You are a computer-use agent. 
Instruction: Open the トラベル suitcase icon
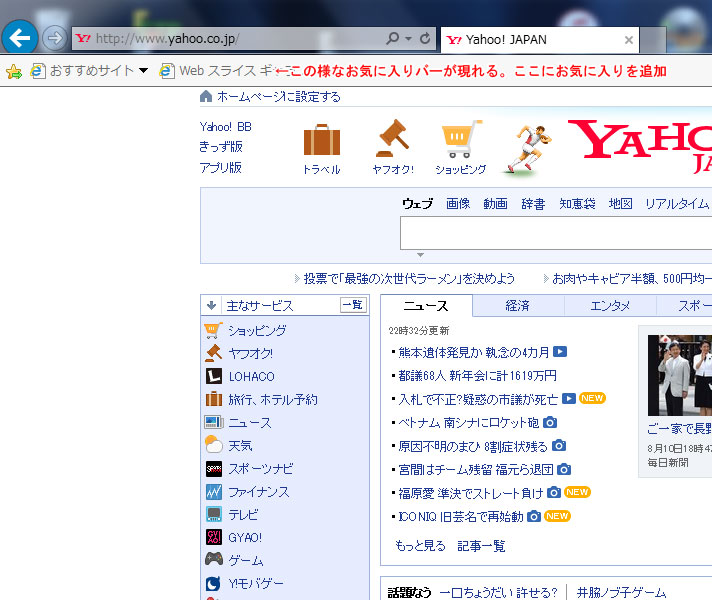tap(321, 140)
